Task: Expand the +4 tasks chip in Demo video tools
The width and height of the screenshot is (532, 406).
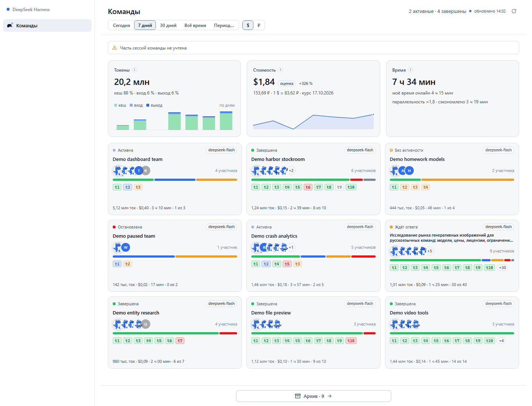Action: pyautogui.click(x=501, y=341)
